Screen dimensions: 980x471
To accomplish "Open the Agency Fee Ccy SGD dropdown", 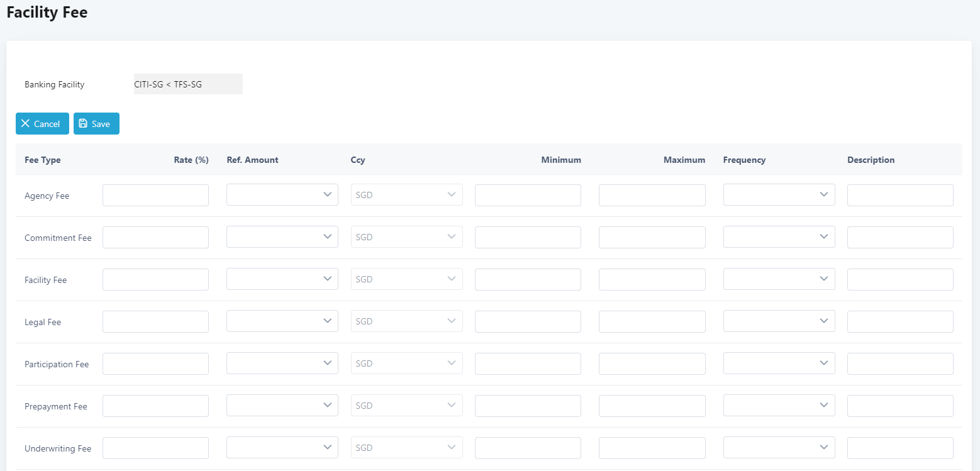I will pyautogui.click(x=406, y=195).
